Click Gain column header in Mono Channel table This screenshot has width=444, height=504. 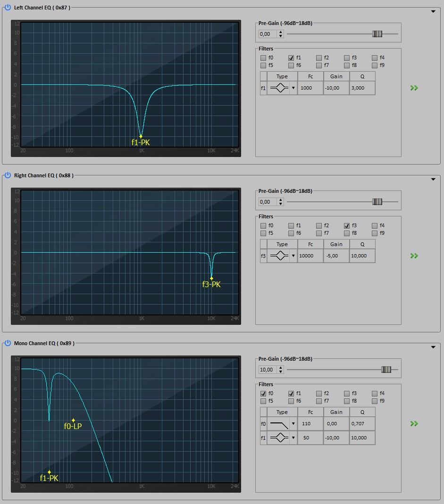[x=336, y=412]
